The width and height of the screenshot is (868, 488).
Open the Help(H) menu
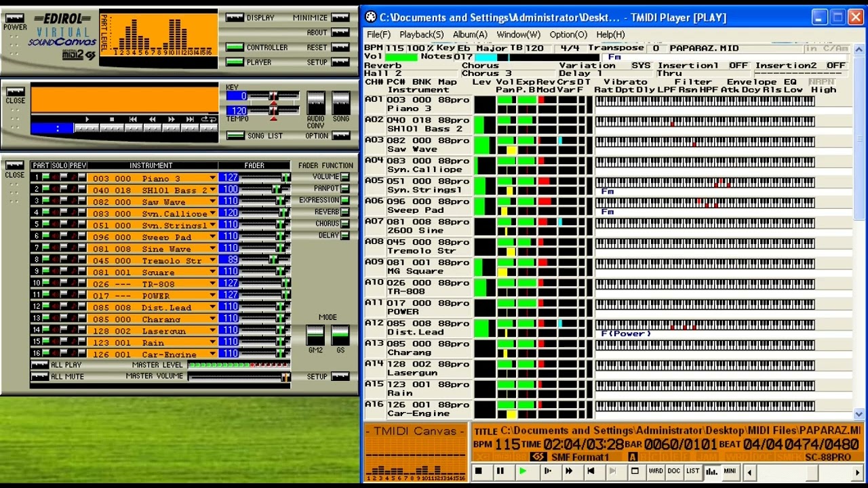(x=610, y=35)
